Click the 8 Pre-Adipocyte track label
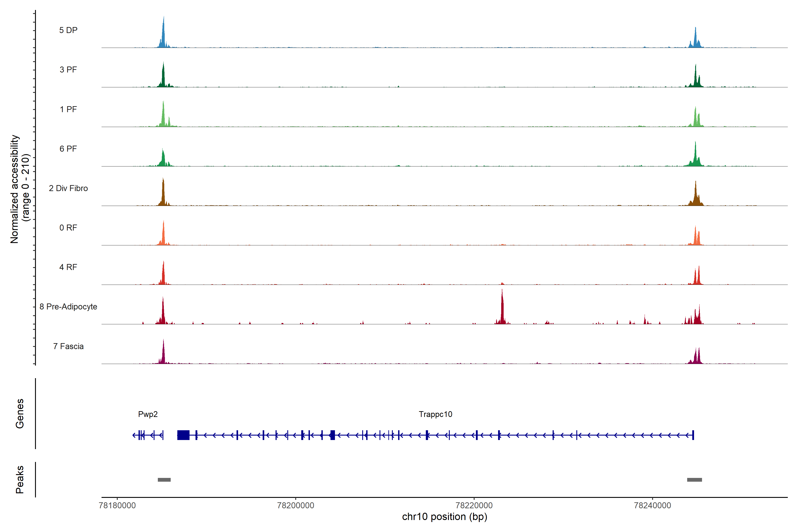The width and height of the screenshot is (798, 532). tap(68, 307)
